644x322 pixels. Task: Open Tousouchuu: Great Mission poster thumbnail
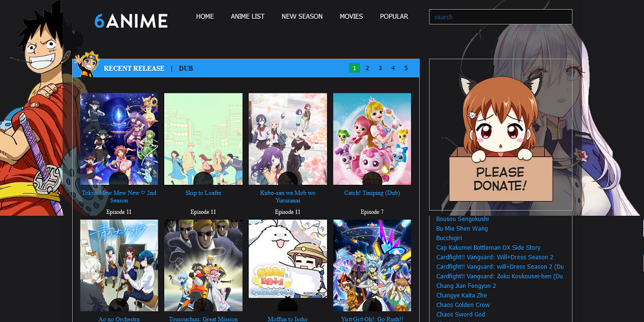(204, 265)
